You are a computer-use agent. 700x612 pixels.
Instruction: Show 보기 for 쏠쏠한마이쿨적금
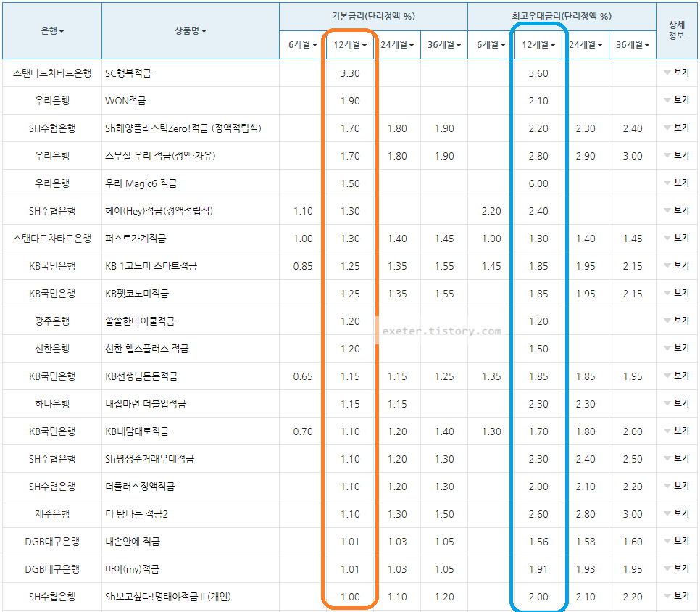coord(677,321)
